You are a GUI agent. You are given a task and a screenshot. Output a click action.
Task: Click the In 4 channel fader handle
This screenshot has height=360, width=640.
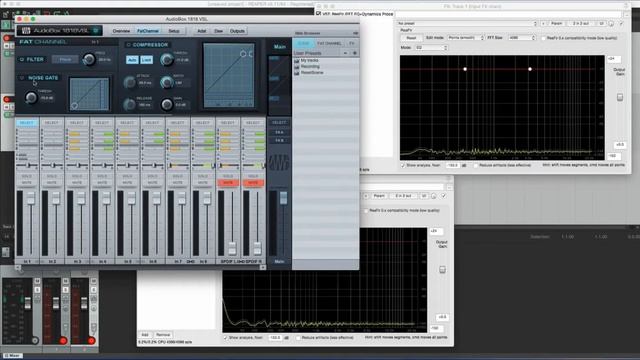click(x=106, y=199)
